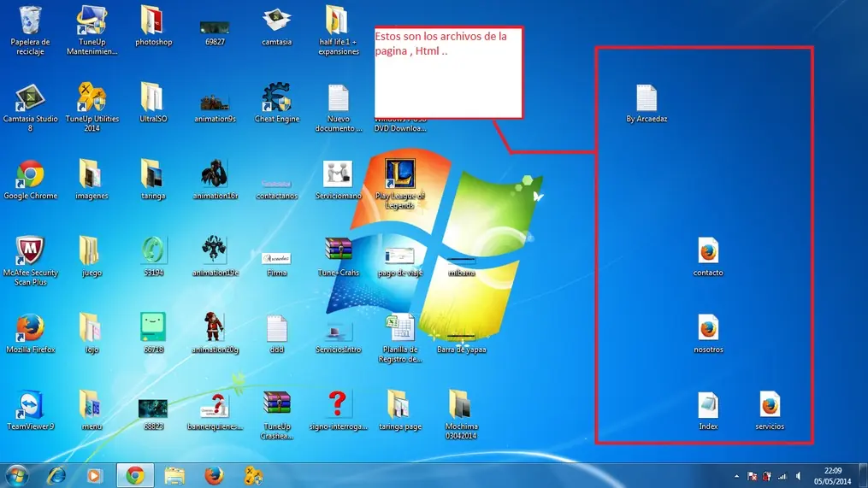
Task: Select animation19e file icon
Action: coord(215,250)
